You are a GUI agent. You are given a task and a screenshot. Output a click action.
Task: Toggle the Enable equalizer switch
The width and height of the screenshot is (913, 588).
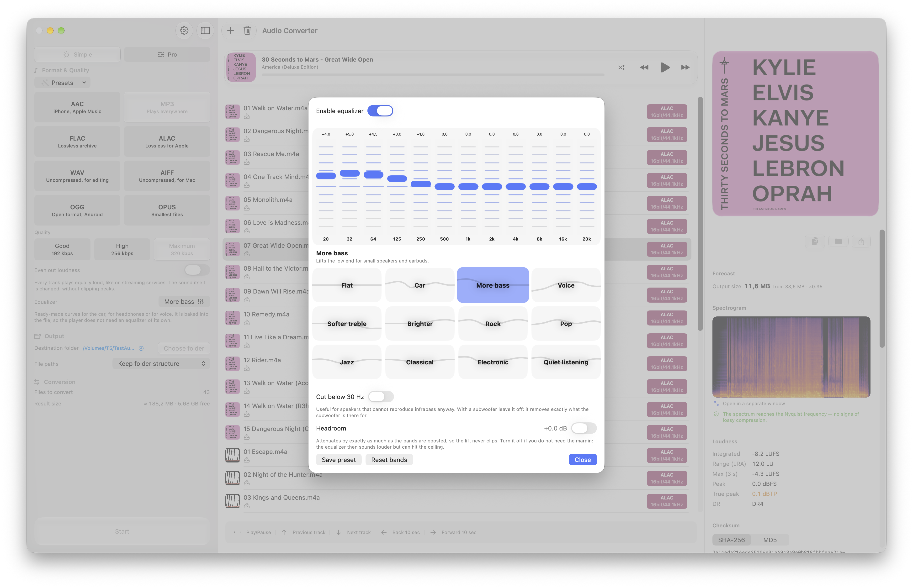click(380, 111)
